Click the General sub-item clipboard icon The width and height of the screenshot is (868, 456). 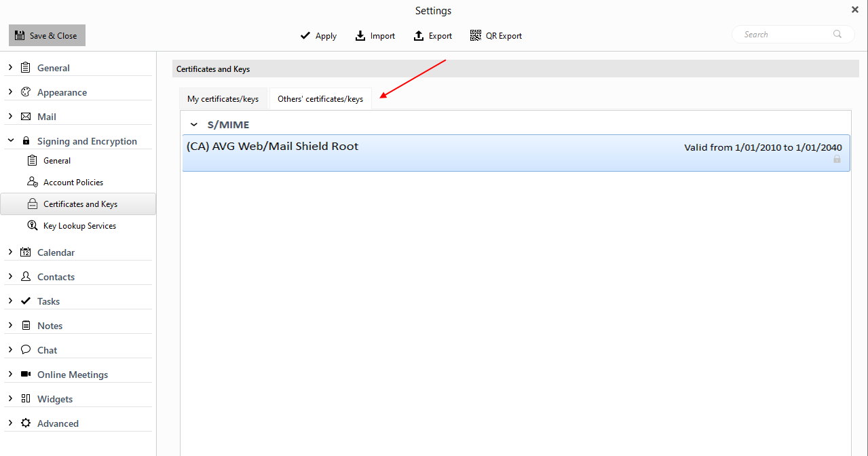[32, 161]
